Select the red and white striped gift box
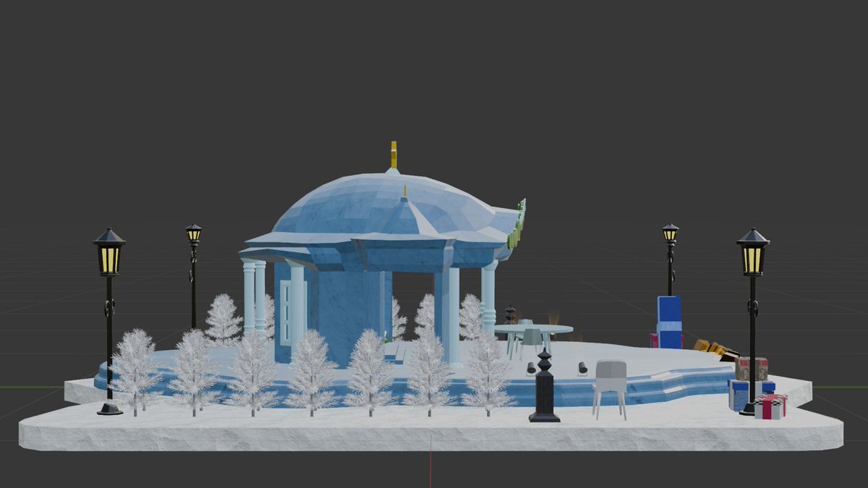The image size is (868, 488). tap(770, 406)
